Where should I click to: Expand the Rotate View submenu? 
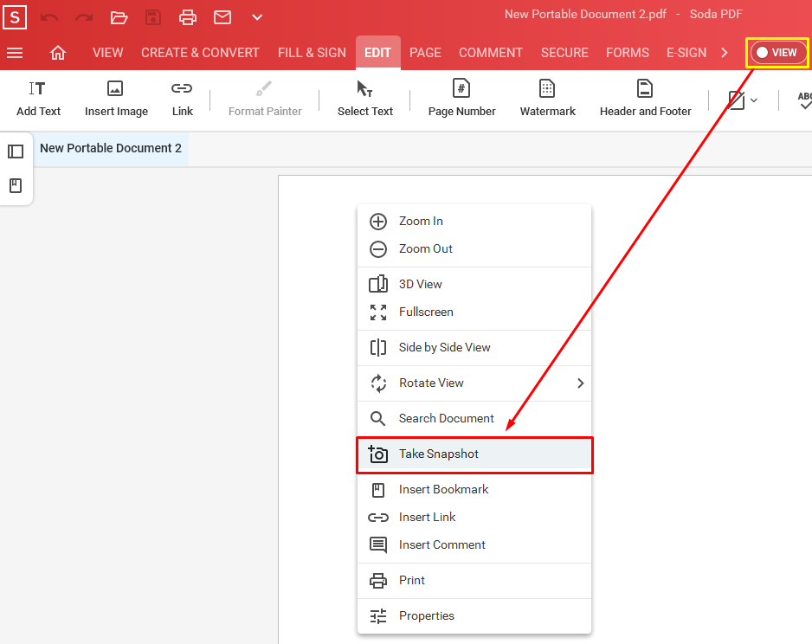tap(474, 383)
